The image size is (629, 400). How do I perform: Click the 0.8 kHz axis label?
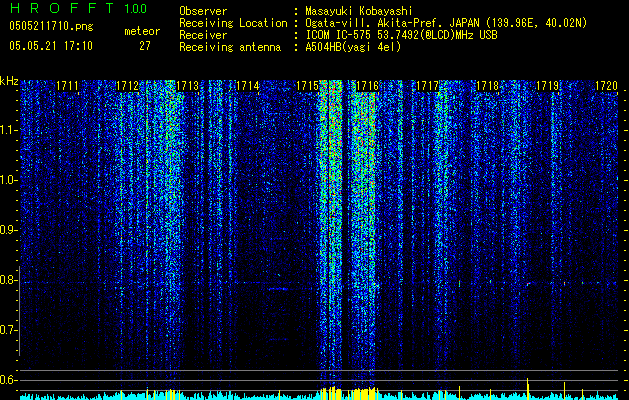8,280
